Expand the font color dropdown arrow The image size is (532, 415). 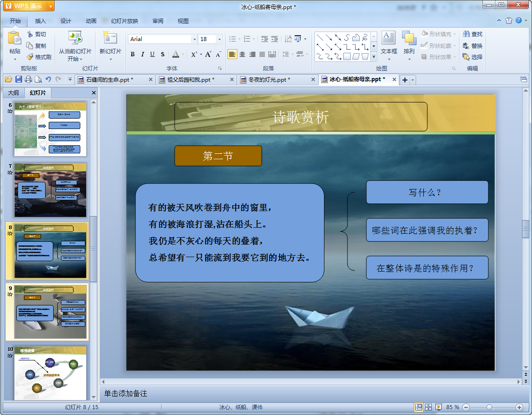(183, 54)
